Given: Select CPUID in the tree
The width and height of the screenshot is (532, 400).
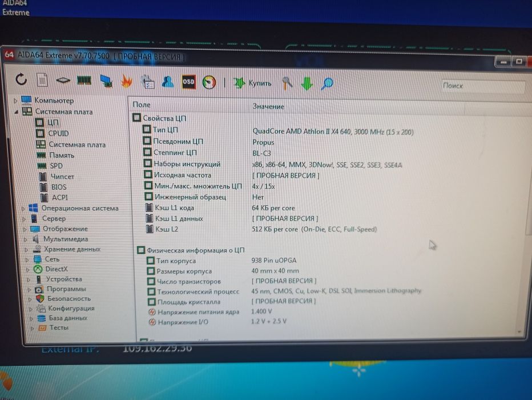Looking at the screenshot, I should tap(58, 134).
